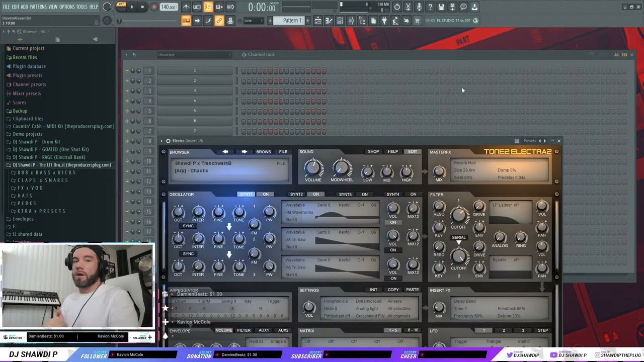Open the Step sequencer view
644x362 pixels.
click(x=340, y=21)
